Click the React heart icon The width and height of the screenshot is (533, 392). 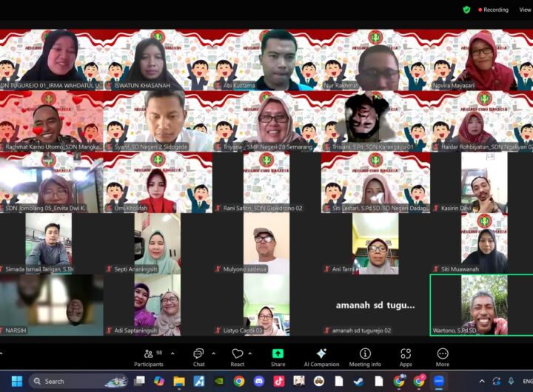pos(237,356)
